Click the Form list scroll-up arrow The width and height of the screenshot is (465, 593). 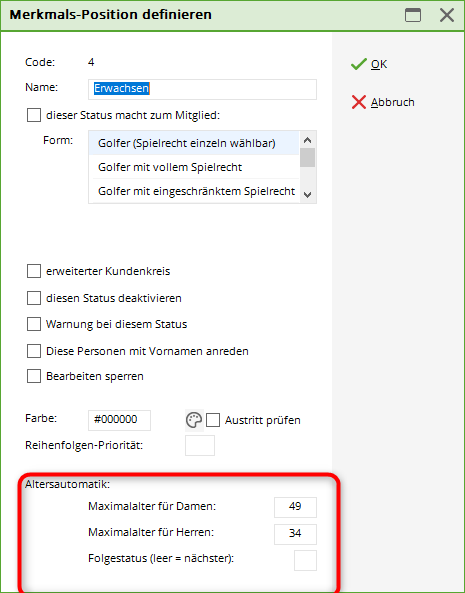(x=308, y=140)
